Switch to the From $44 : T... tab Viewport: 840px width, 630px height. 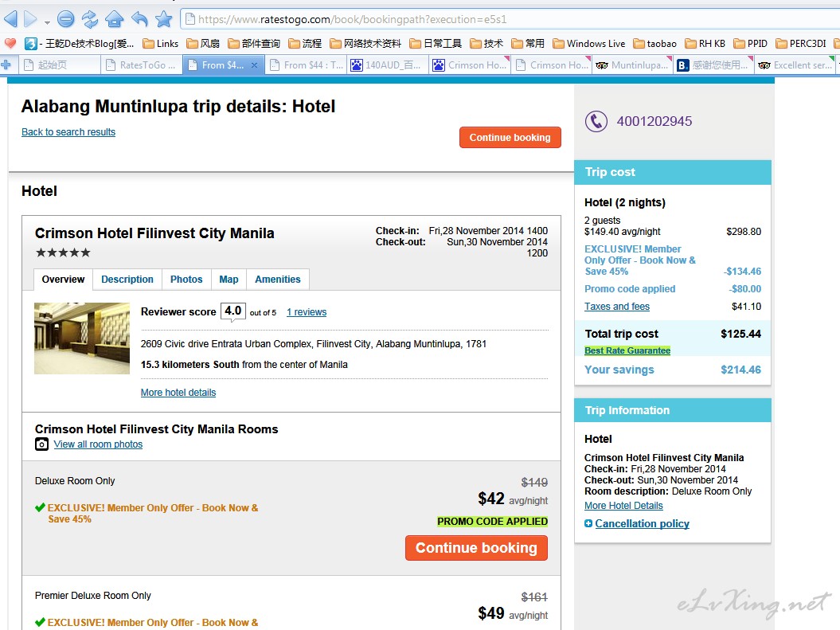pyautogui.click(x=306, y=65)
